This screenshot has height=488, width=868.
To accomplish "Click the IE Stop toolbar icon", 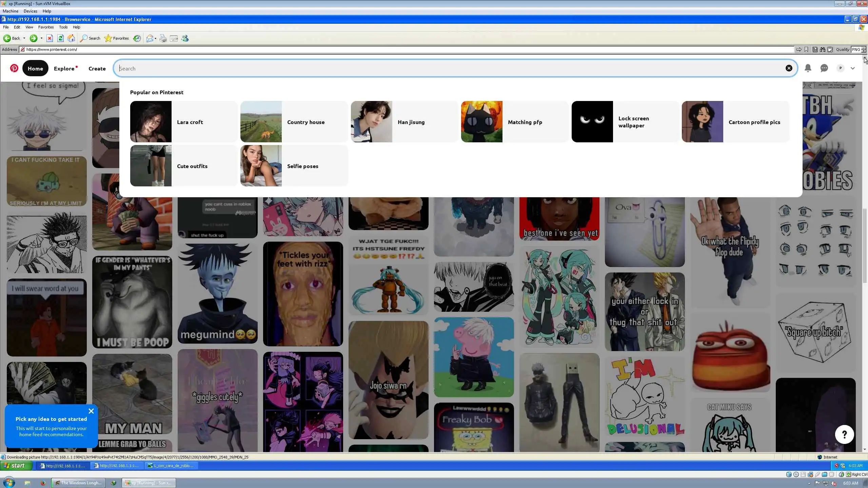I will (x=50, y=38).
